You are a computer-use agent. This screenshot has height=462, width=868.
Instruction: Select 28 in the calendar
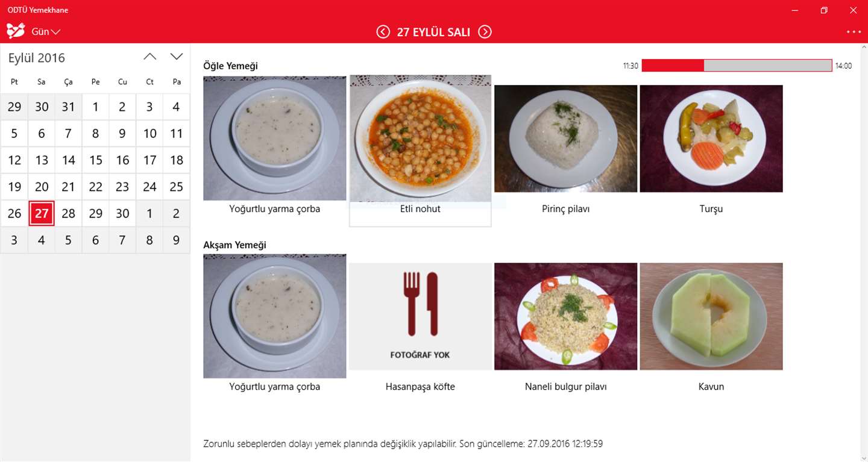click(x=69, y=213)
